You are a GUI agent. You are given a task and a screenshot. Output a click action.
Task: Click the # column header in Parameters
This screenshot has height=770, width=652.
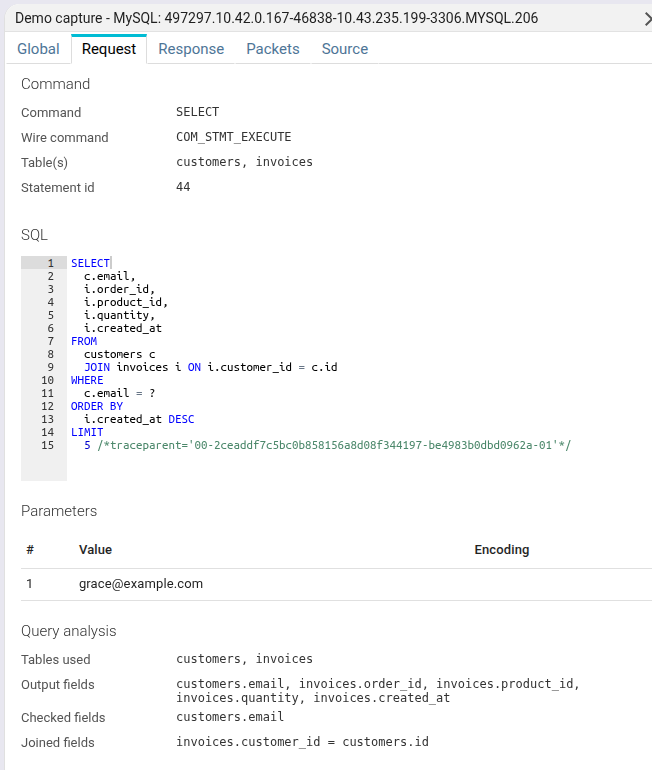(x=30, y=550)
